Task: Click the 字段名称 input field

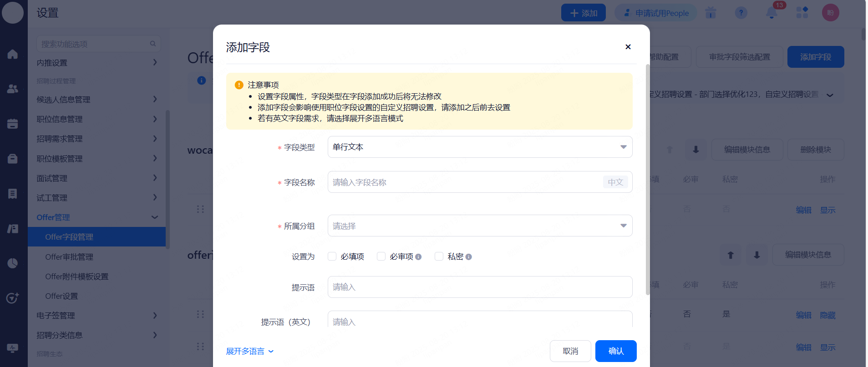Action: [x=464, y=182]
